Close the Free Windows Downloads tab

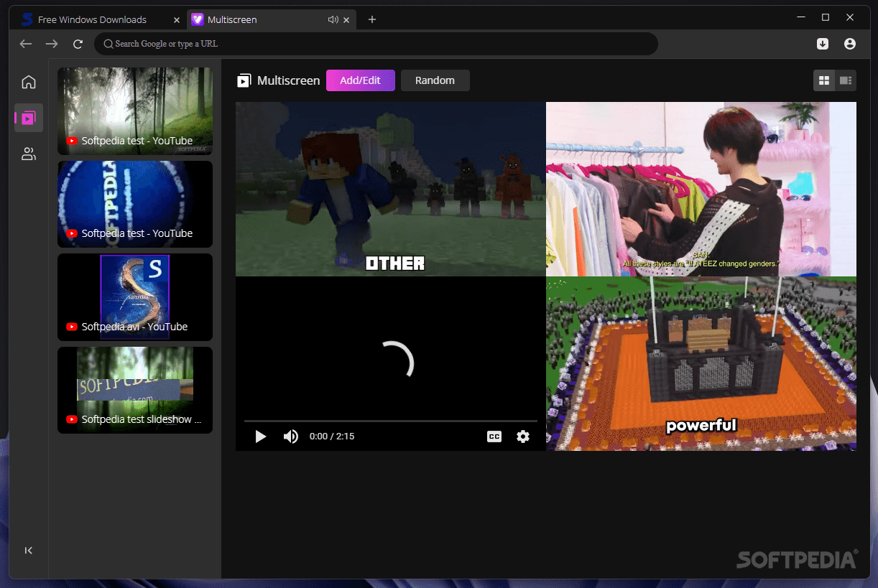point(177,19)
